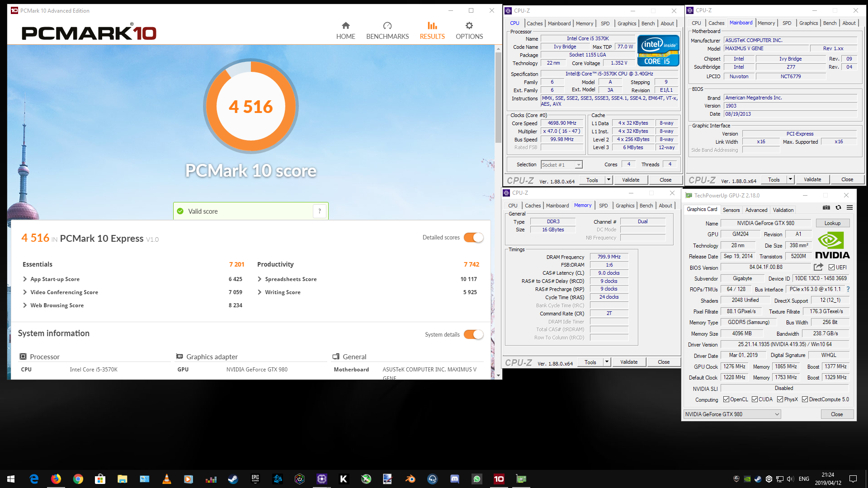The width and height of the screenshot is (868, 488).
Task: Switch to Caches tab in CPU window
Action: (534, 23)
